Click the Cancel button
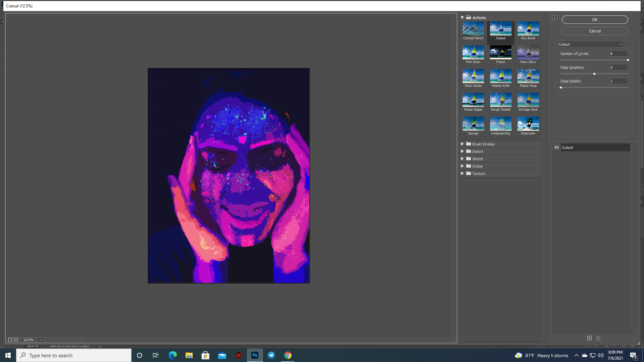 (594, 31)
